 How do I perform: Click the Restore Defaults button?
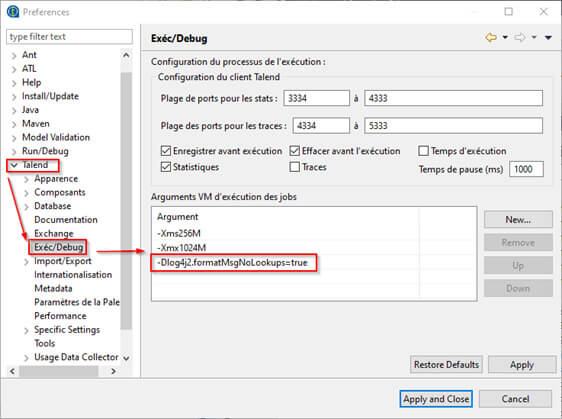[x=446, y=365]
